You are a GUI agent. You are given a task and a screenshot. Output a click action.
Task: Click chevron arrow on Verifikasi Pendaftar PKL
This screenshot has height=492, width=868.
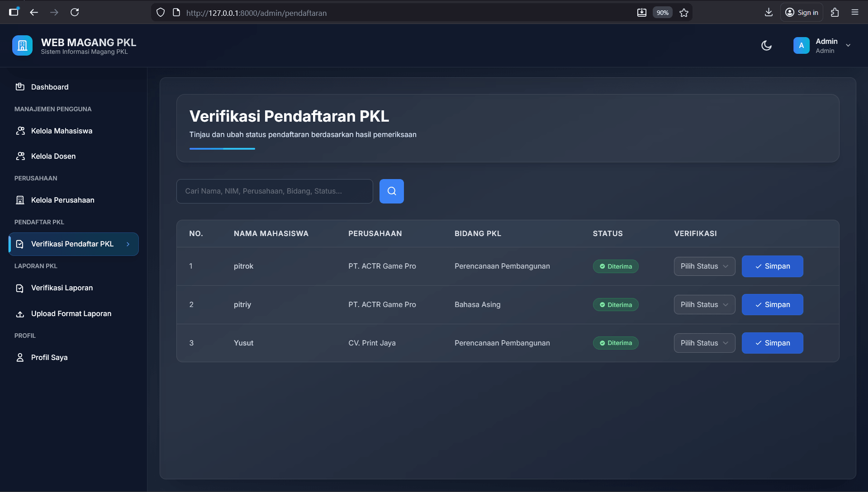coord(128,244)
